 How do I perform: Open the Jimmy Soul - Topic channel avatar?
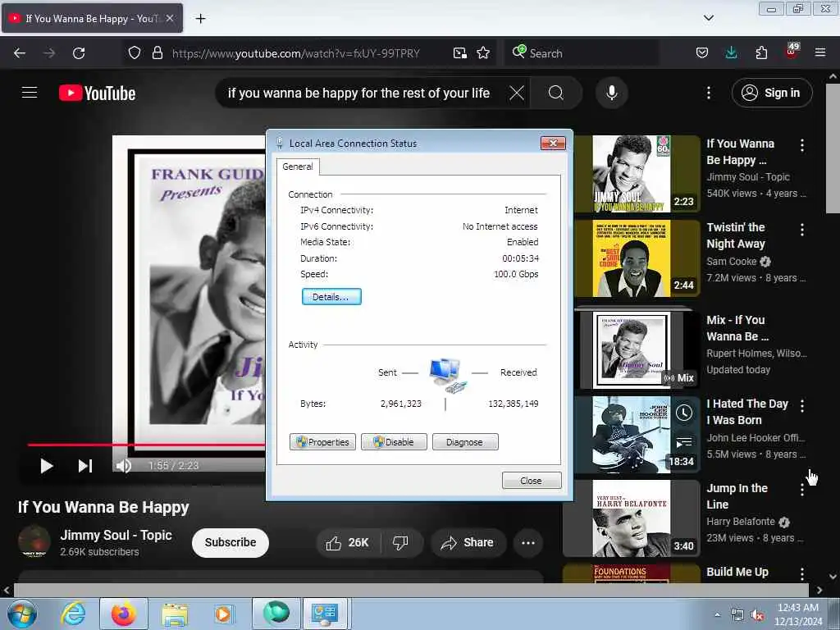[x=34, y=542]
